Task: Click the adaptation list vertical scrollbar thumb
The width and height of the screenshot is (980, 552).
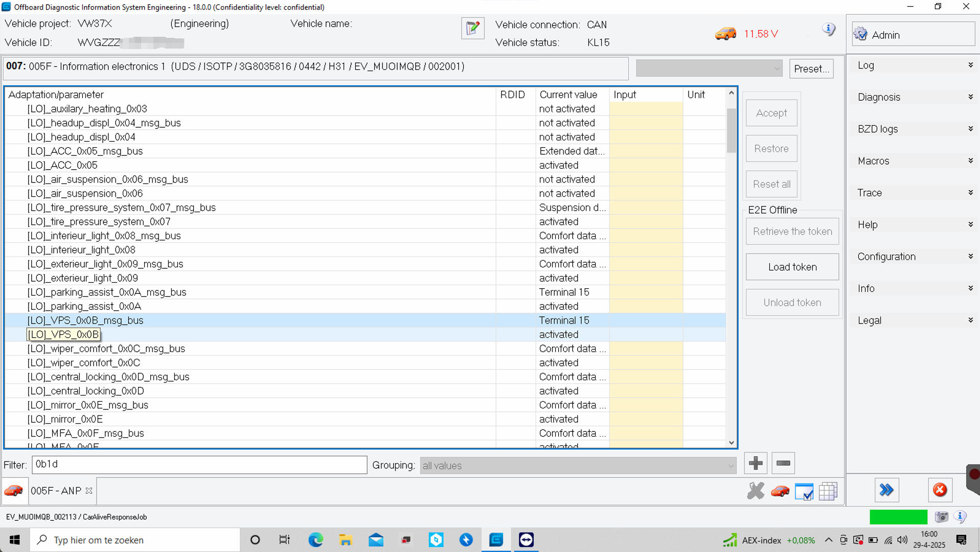Action: tap(732, 130)
